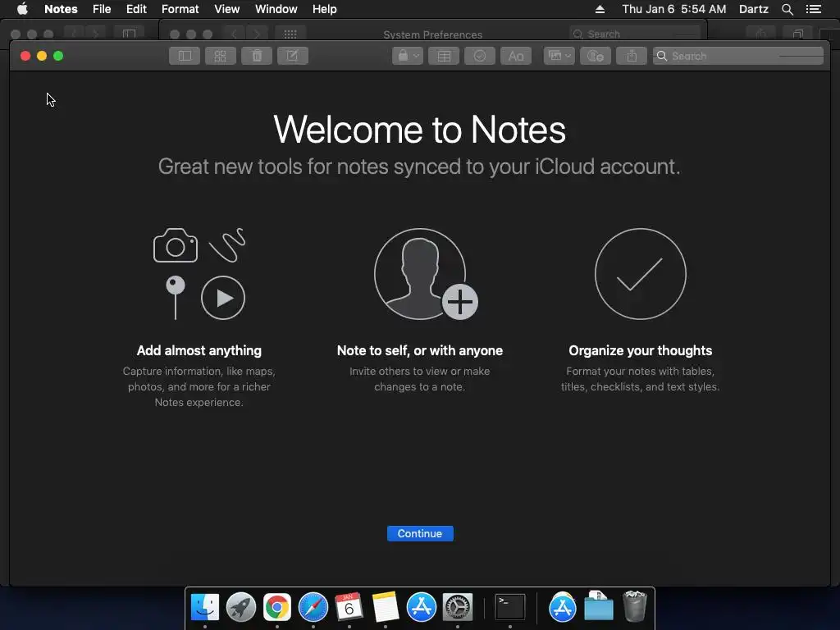Image resolution: width=840 pixels, height=630 pixels.
Task: Open Launchpad rocket in the Dock
Action: [x=241, y=608]
